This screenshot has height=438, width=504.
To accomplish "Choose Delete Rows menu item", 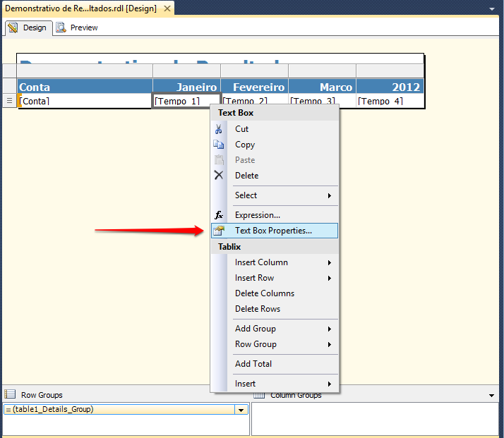I will 275,309.
